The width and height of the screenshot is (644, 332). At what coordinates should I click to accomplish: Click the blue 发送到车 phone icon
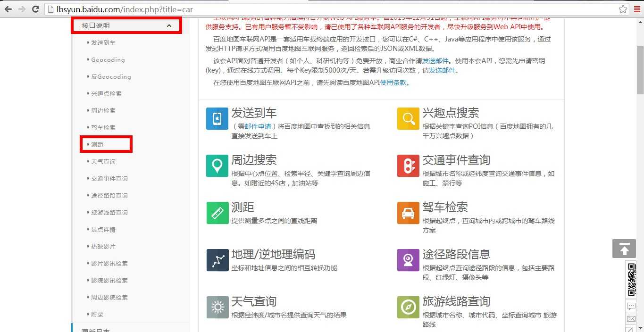pos(217,118)
